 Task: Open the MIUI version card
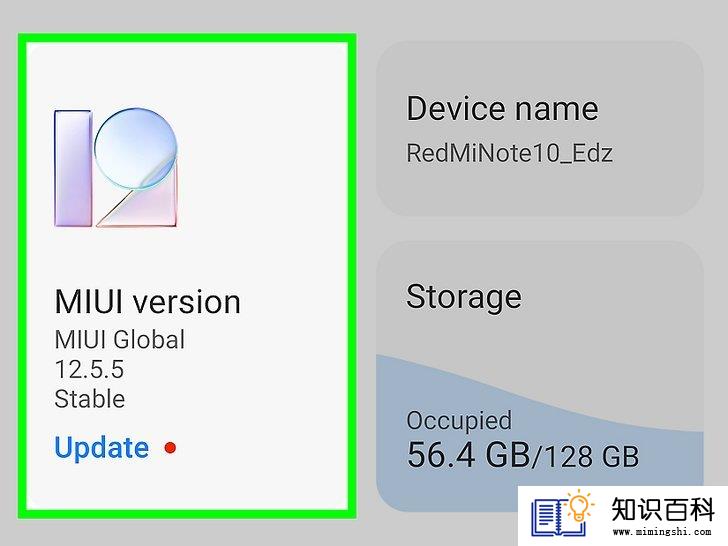click(x=187, y=276)
